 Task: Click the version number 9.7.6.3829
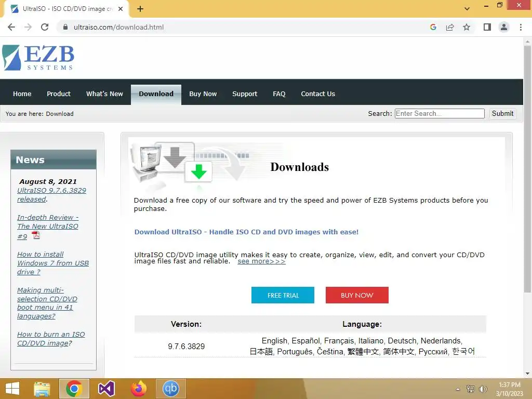187,347
